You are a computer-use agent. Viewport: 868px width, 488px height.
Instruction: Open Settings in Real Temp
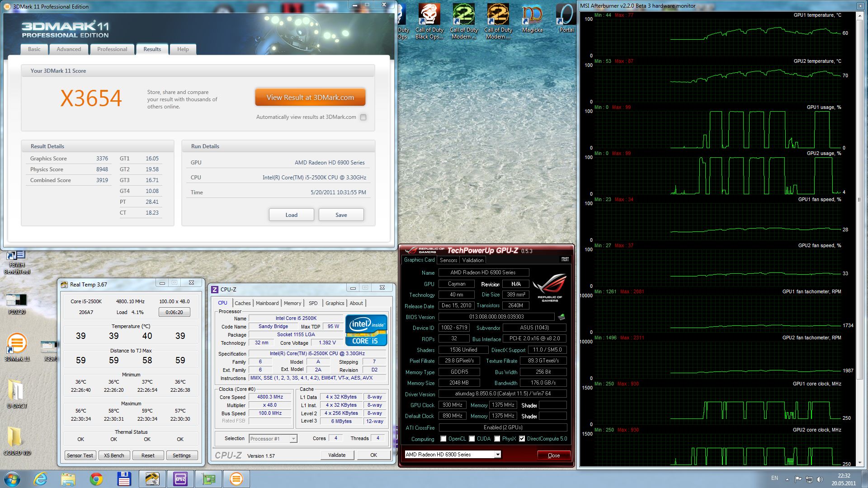182,455
